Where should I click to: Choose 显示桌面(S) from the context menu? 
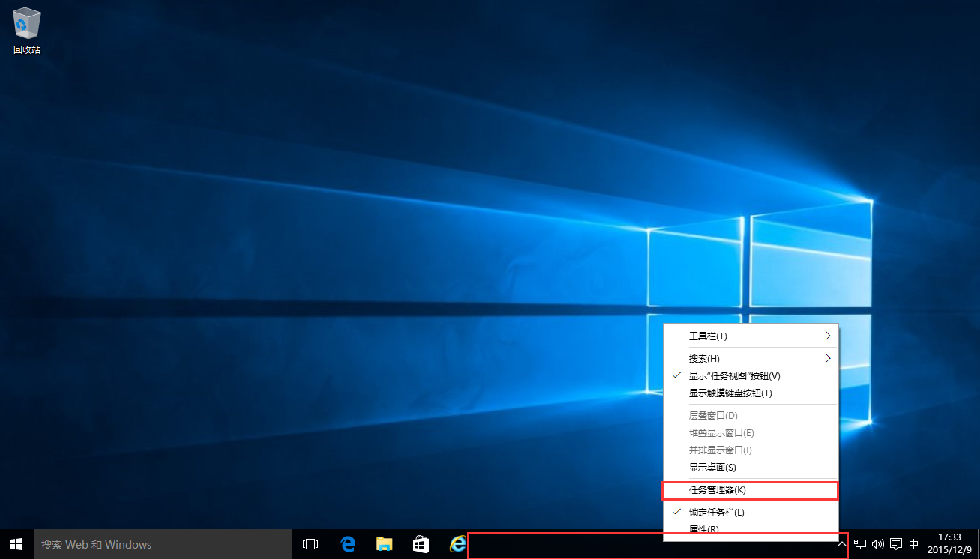point(751,467)
